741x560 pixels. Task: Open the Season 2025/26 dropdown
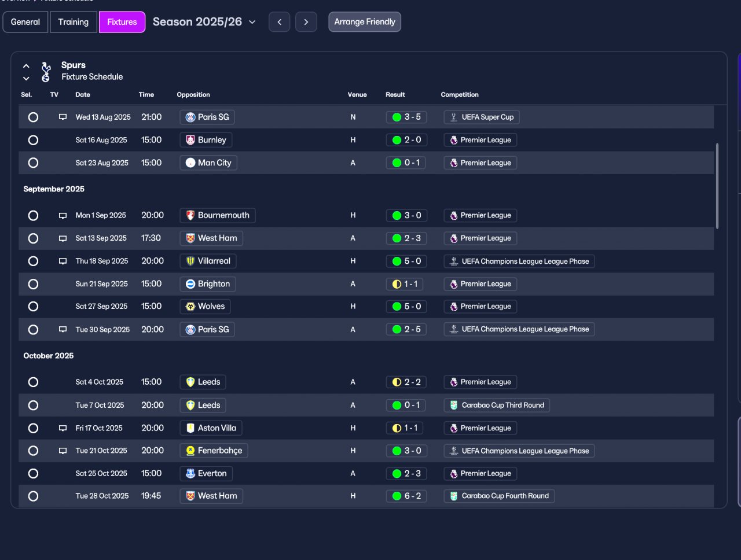[x=204, y=22]
